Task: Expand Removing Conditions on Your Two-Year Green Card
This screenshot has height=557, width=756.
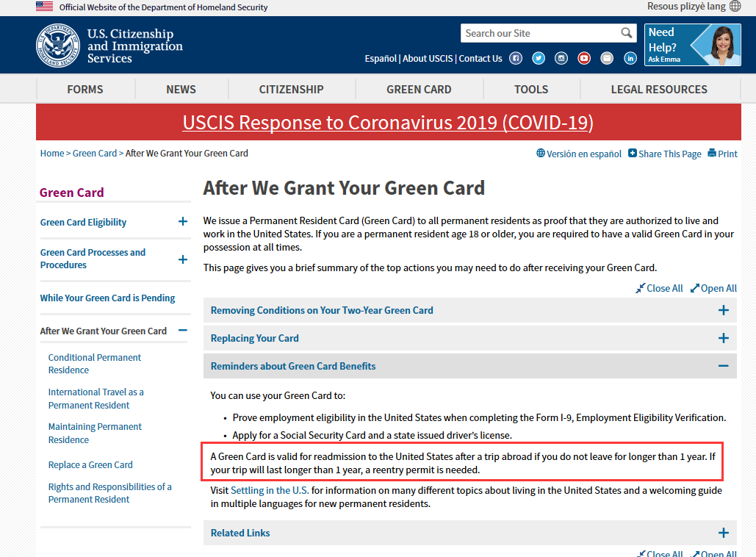Action: [470, 310]
